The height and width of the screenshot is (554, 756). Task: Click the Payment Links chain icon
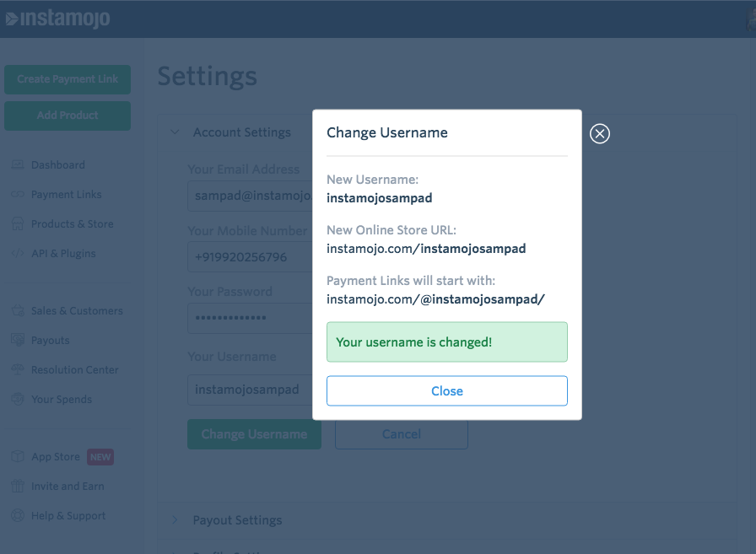[17, 195]
